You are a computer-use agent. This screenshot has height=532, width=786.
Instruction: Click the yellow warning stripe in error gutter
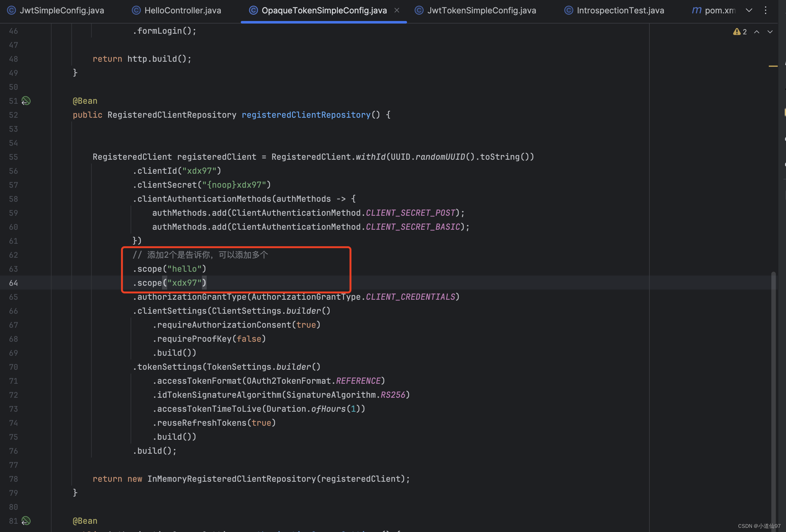(x=773, y=66)
